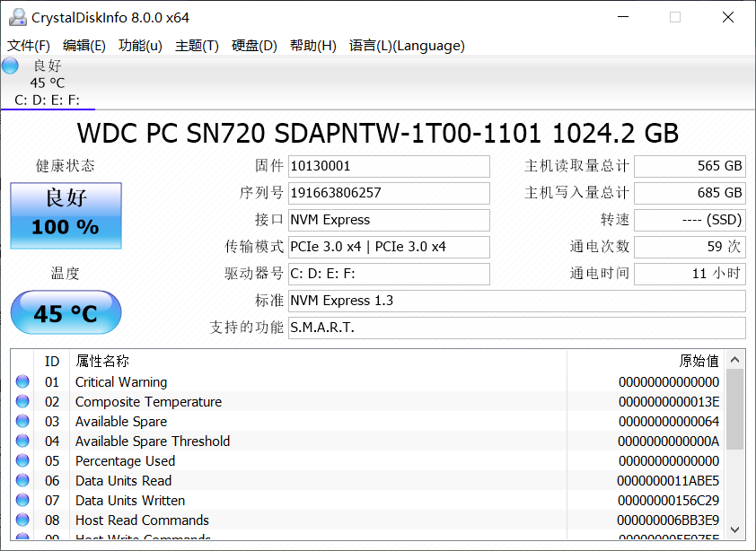Select the Data Units Written attribute name
The image size is (756, 551).
130,501
